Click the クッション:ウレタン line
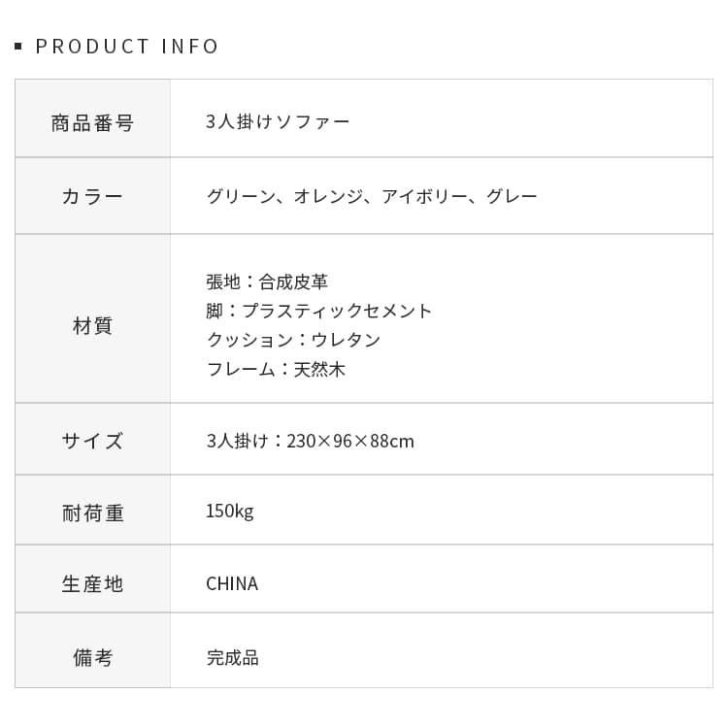728x728 pixels. 293,341
